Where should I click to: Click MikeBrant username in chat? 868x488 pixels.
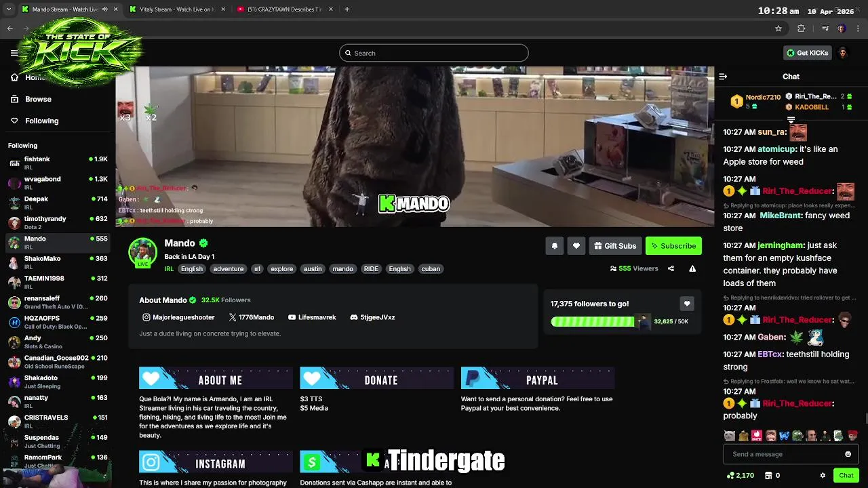point(781,216)
